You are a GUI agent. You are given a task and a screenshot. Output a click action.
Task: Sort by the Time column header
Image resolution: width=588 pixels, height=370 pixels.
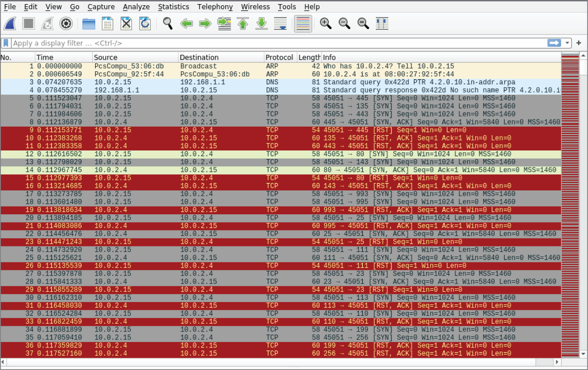tap(64, 57)
